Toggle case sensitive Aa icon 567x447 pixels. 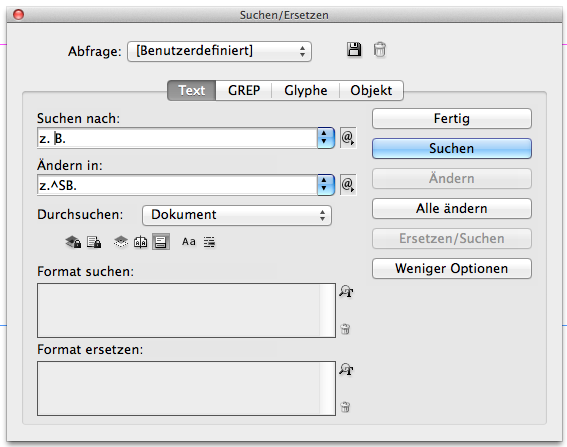point(189,242)
